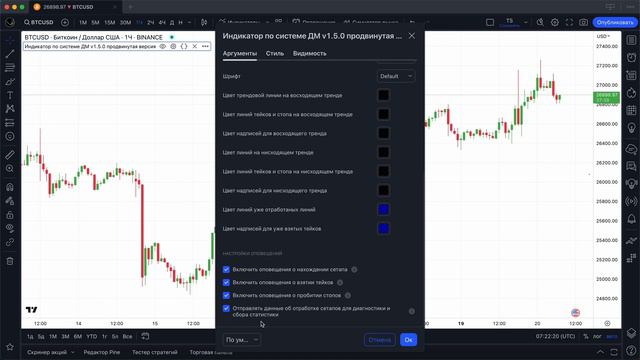This screenshot has width=640, height=360.
Task: Pick uptrend take and stop lines color
Action: (x=383, y=114)
